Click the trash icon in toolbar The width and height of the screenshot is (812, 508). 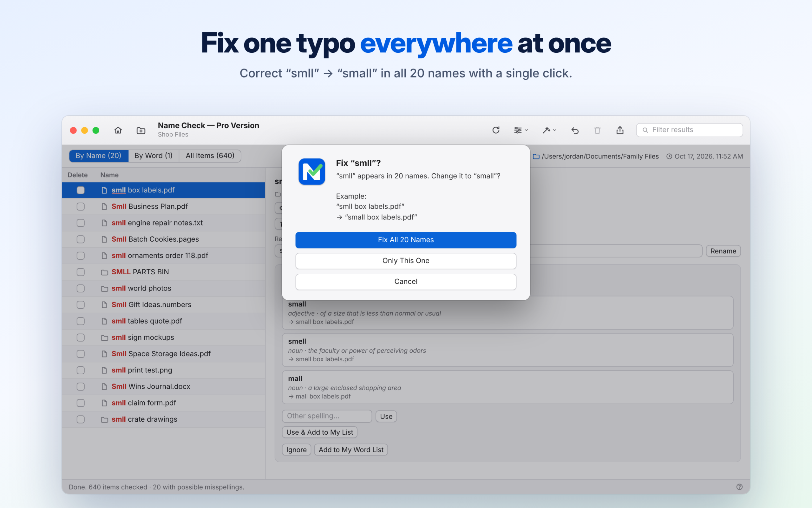(597, 130)
